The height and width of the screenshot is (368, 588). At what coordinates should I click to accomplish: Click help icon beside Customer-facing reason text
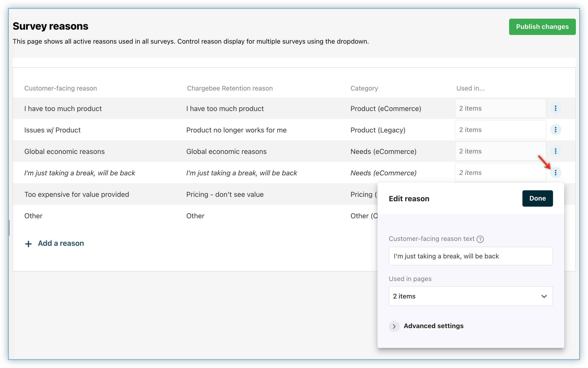480,239
